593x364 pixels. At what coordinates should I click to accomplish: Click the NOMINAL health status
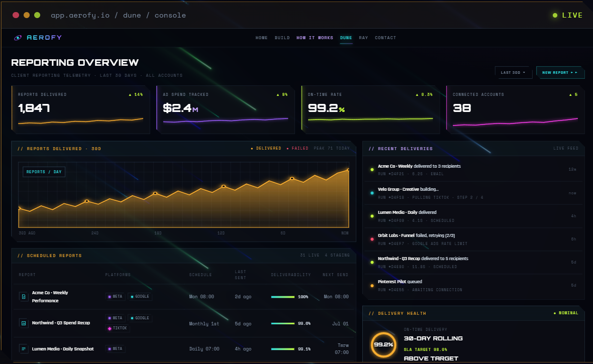[566, 313]
